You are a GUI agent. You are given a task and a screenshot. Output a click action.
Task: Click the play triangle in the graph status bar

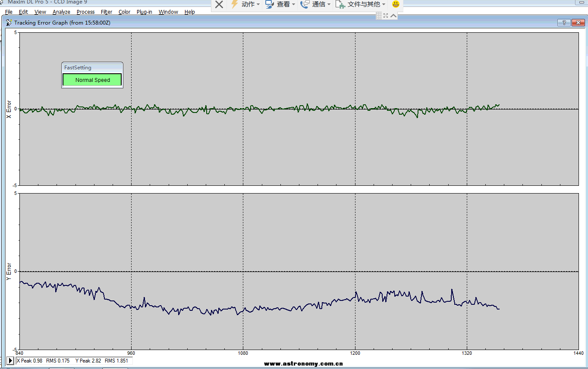coord(11,360)
